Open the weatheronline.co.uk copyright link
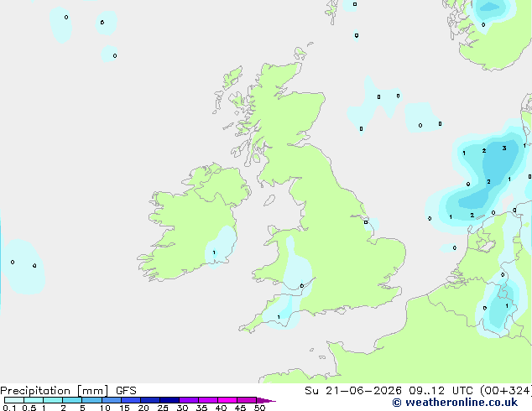This screenshot has width=532, height=411. pyautogui.click(x=455, y=403)
